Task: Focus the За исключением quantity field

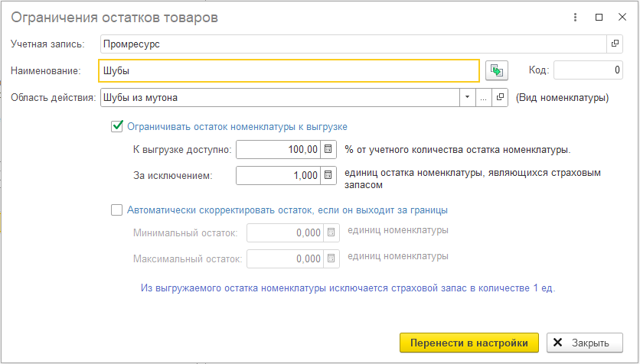Action: [x=278, y=175]
